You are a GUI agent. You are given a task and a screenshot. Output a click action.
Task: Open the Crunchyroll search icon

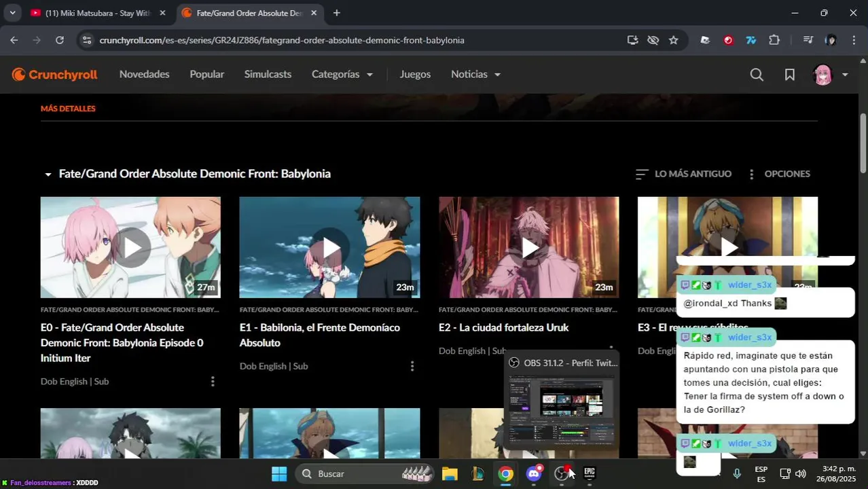tap(757, 75)
